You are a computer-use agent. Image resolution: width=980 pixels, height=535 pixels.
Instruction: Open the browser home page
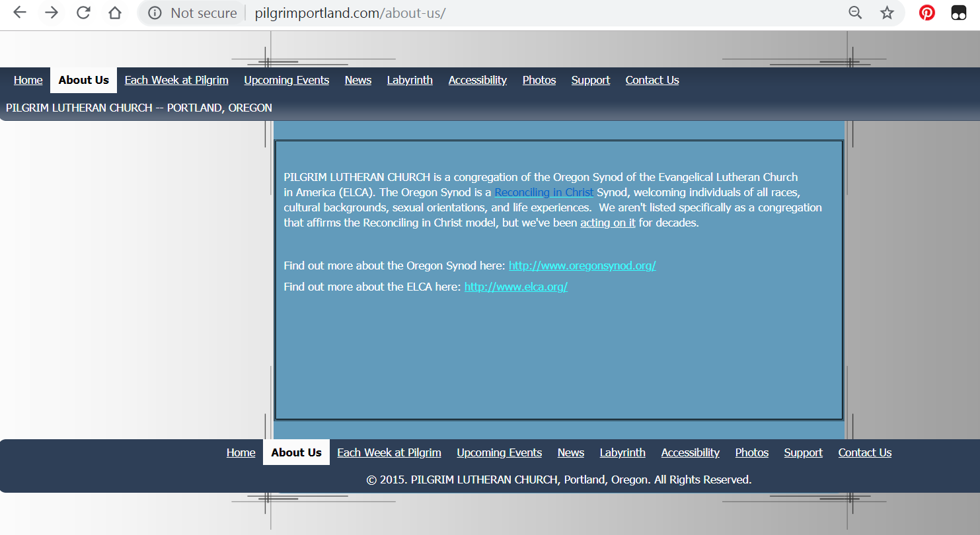click(x=115, y=13)
